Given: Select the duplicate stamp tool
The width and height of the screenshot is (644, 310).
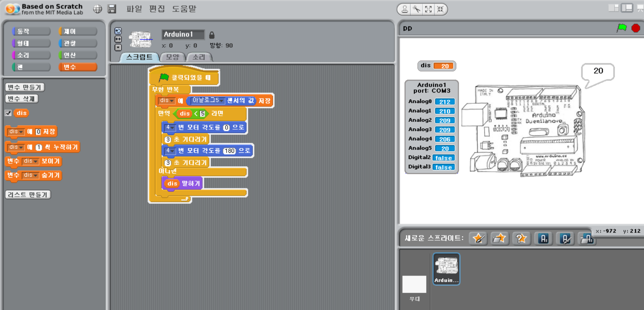Looking at the screenshot, I should (404, 9).
